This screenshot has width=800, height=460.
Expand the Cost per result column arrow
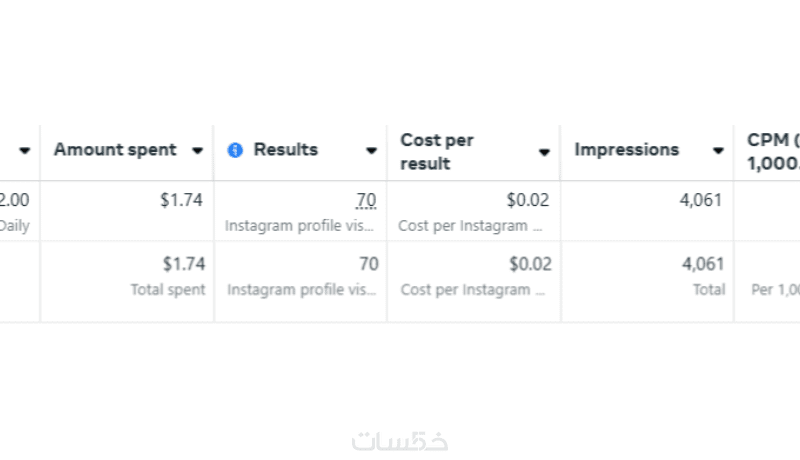(544, 152)
